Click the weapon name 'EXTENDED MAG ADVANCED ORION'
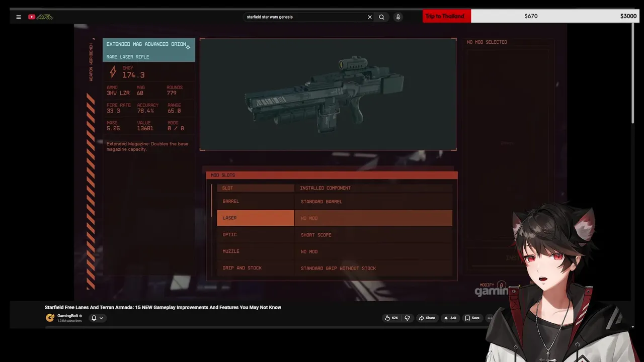644x362 pixels. [x=146, y=44]
